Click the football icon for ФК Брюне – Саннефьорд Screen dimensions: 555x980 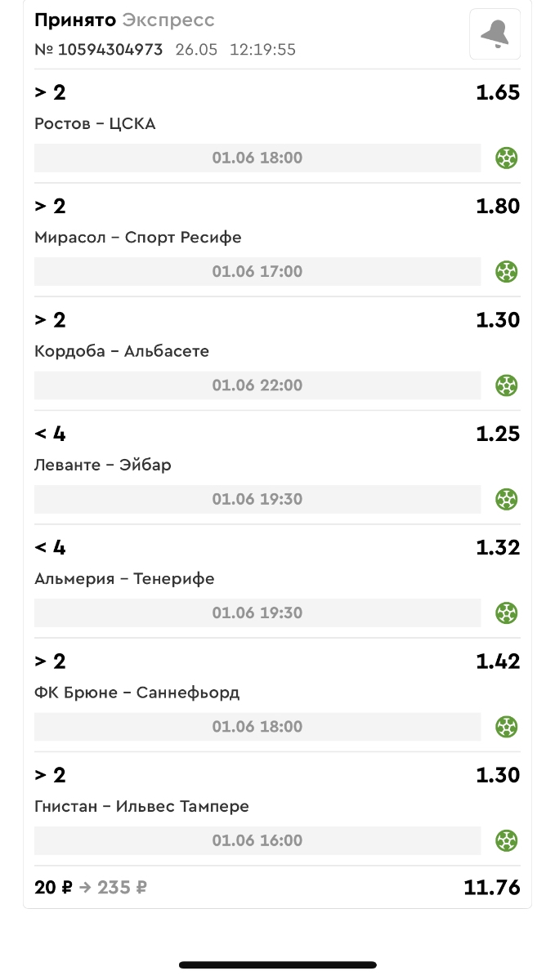coord(507,726)
